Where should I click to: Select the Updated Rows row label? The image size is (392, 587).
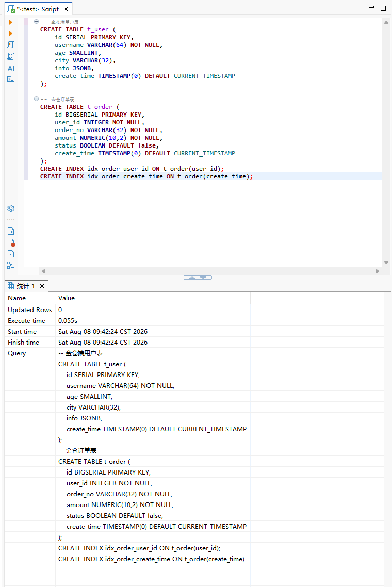pos(29,310)
